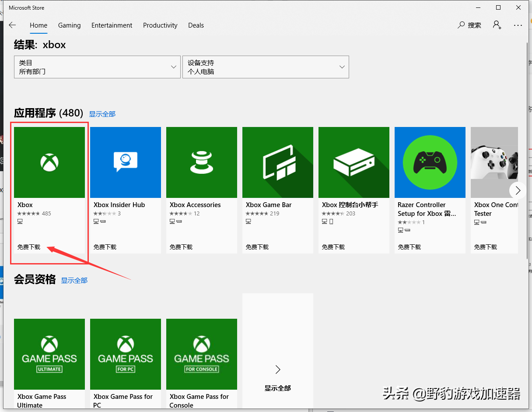Screen dimensions: 532x412
Task: Expand the 类目 category dropdown
Action: pyautogui.click(x=97, y=67)
